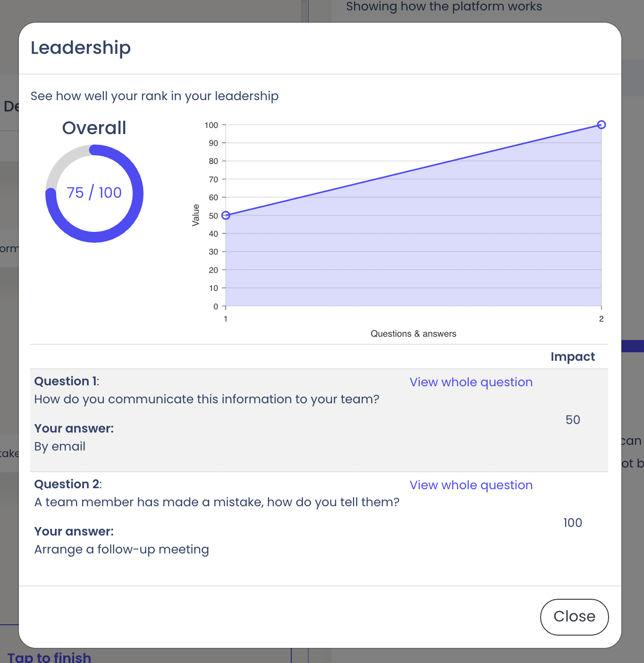
Task: View whole question for Question 1
Action: point(471,382)
